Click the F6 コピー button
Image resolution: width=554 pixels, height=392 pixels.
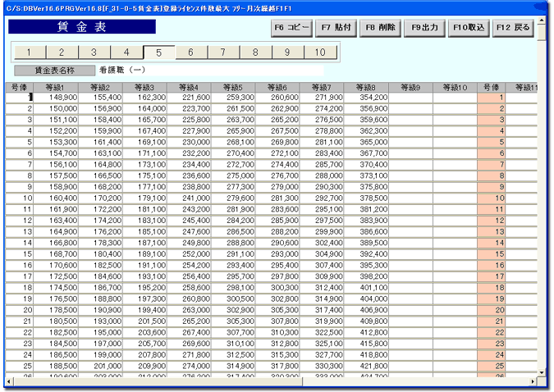coord(291,28)
